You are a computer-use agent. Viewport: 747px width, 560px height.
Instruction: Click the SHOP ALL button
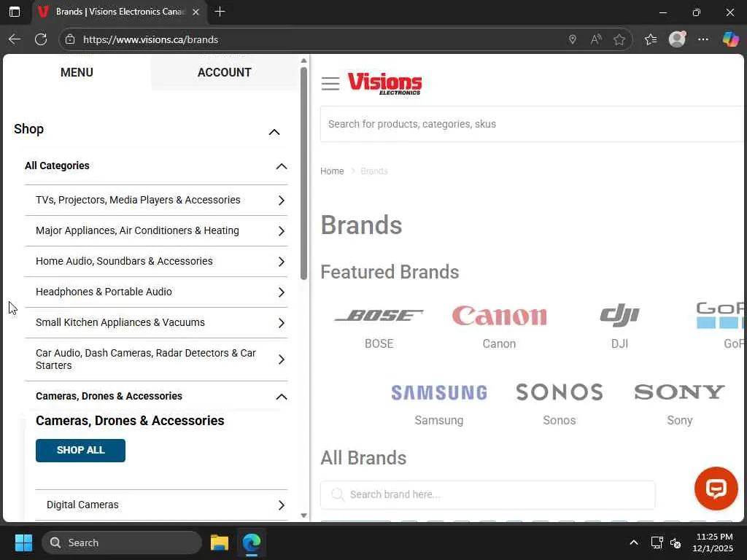click(x=80, y=451)
